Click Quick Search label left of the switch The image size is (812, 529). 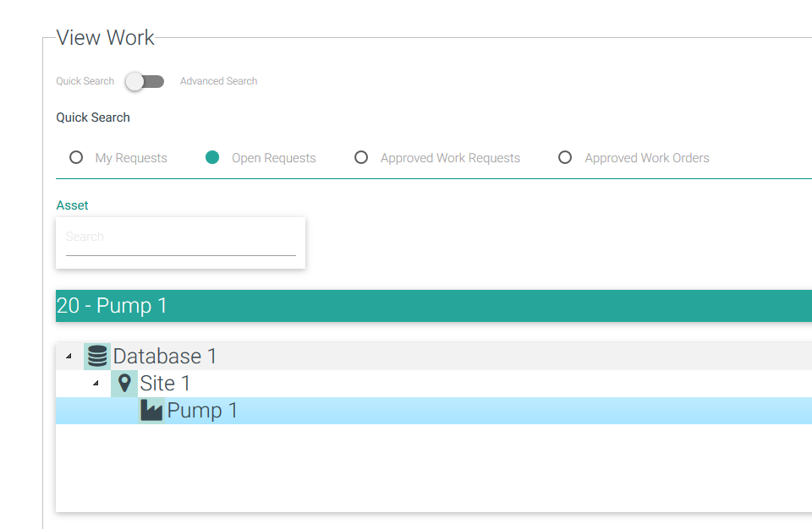(x=85, y=81)
